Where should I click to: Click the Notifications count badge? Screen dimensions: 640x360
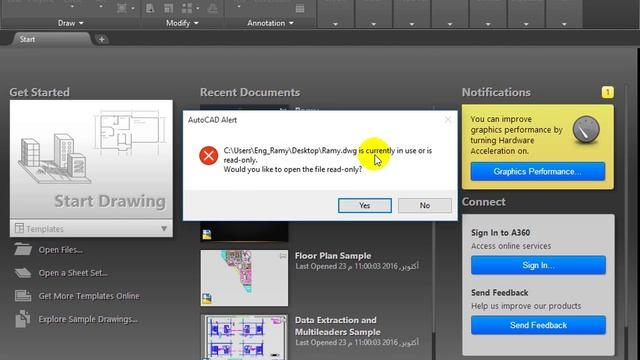(x=607, y=92)
